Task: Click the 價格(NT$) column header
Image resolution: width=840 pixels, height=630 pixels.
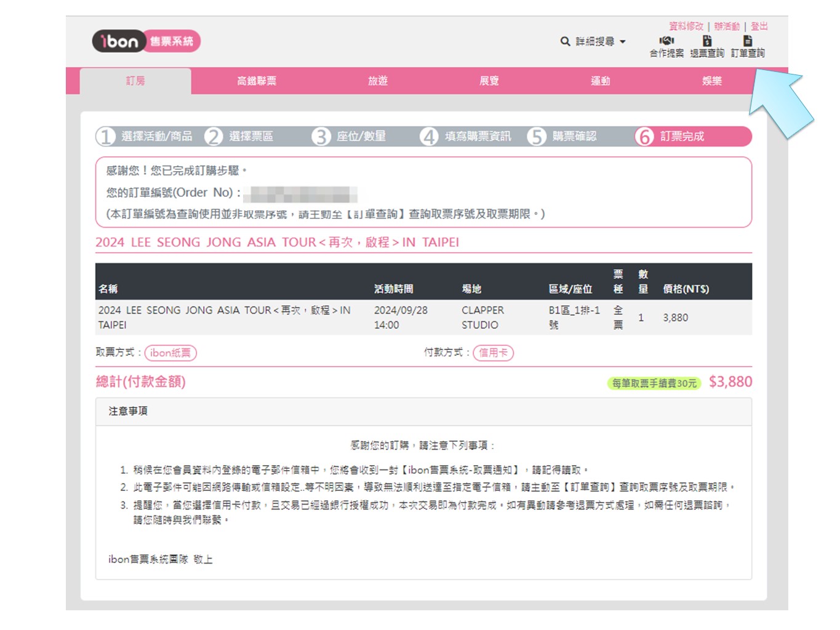Action: (686, 289)
